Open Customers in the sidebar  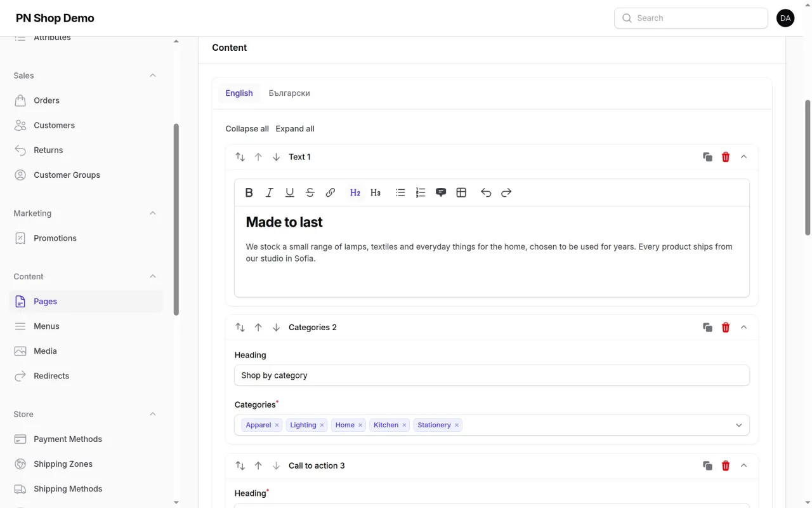click(x=86, y=125)
